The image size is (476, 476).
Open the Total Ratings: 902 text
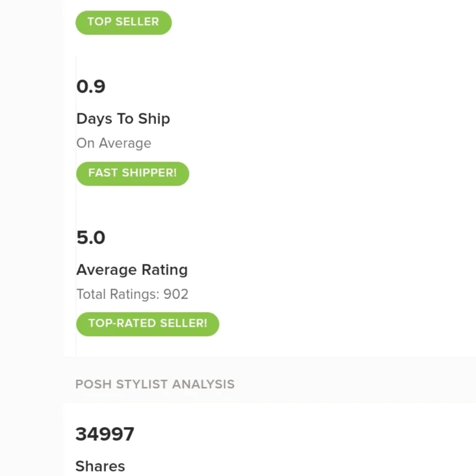[132, 294]
